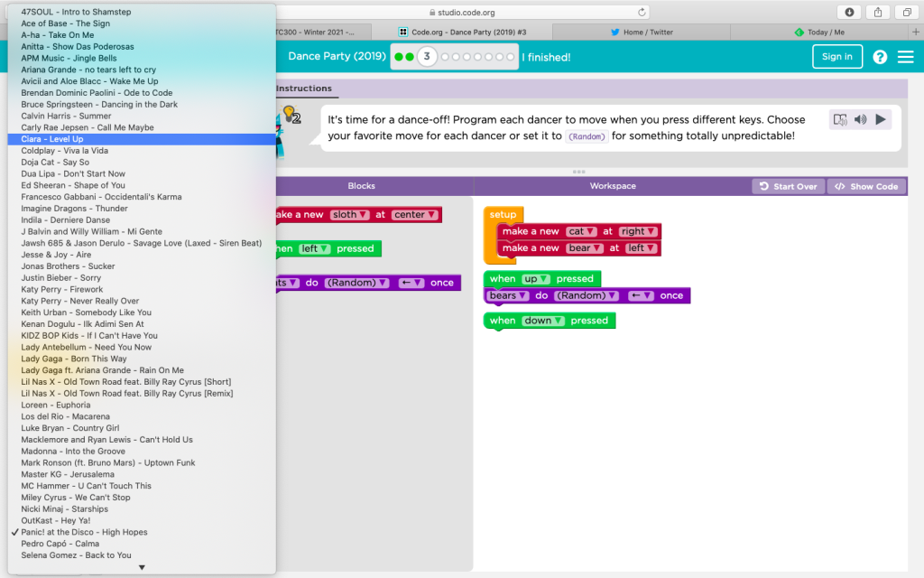This screenshot has width=924, height=578.
Task: Choose song Justin Bieber - Sorry
Action: [142, 278]
